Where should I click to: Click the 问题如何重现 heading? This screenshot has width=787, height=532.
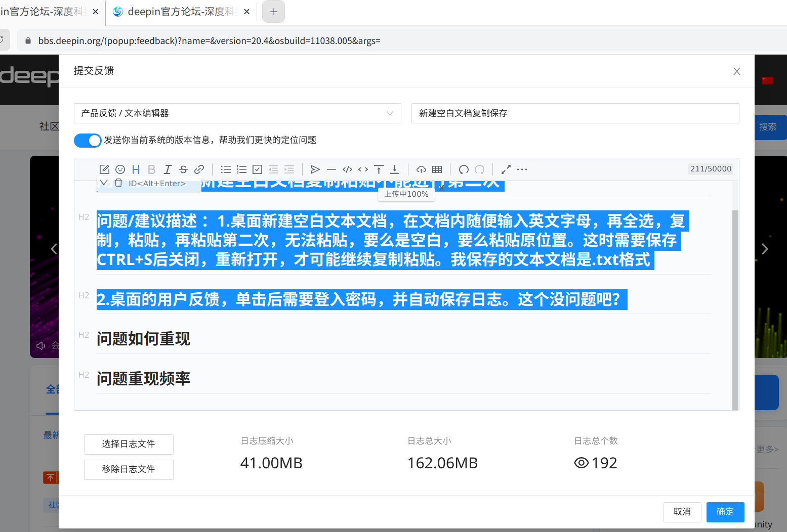(143, 338)
